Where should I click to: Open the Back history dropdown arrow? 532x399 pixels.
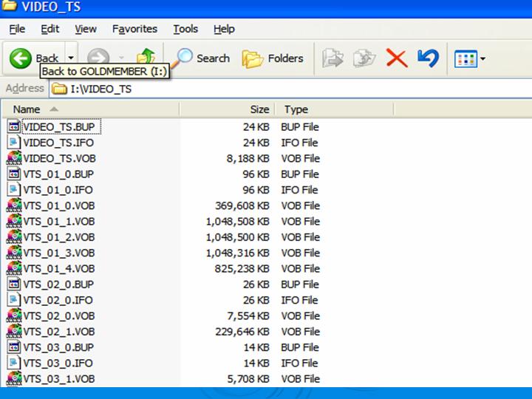pyautogui.click(x=71, y=58)
